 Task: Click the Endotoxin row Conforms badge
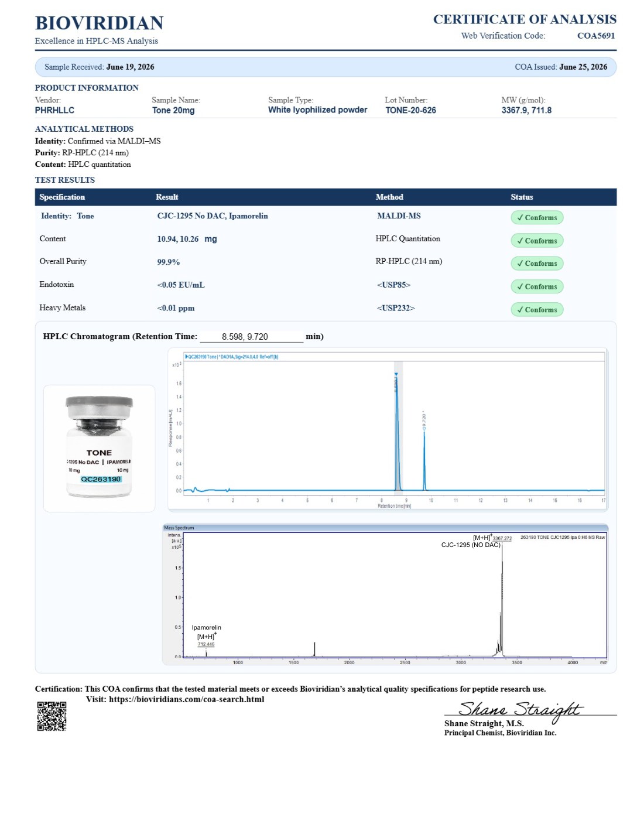coord(537,286)
